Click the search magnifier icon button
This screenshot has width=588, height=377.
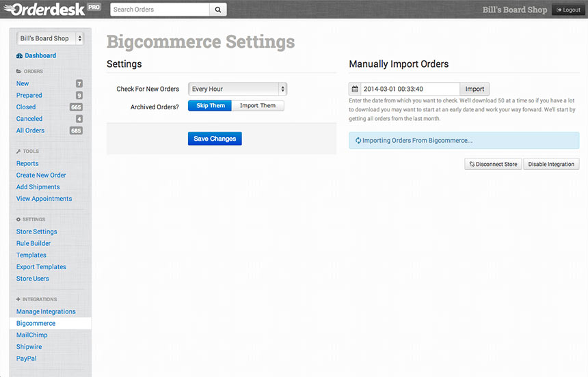pos(218,10)
